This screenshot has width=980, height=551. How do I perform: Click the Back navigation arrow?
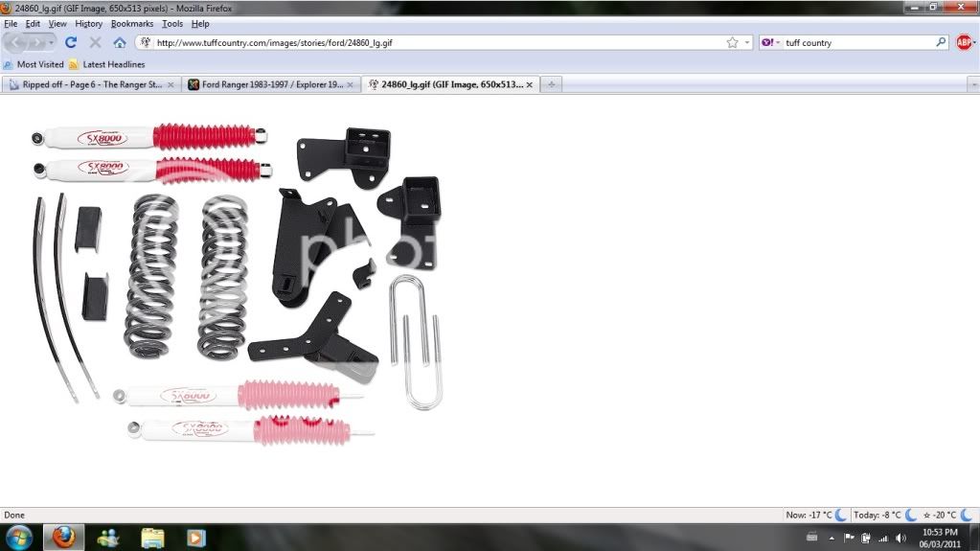(x=18, y=43)
